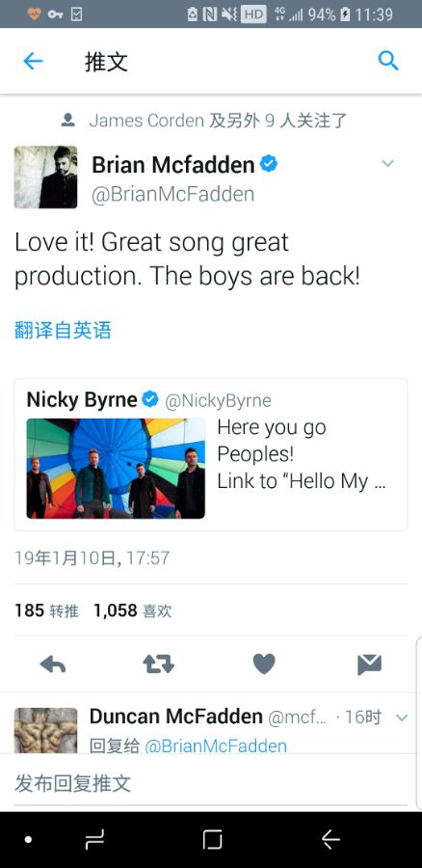View the 185 转推 retweets list
The width and height of the screenshot is (422, 868).
46,610
